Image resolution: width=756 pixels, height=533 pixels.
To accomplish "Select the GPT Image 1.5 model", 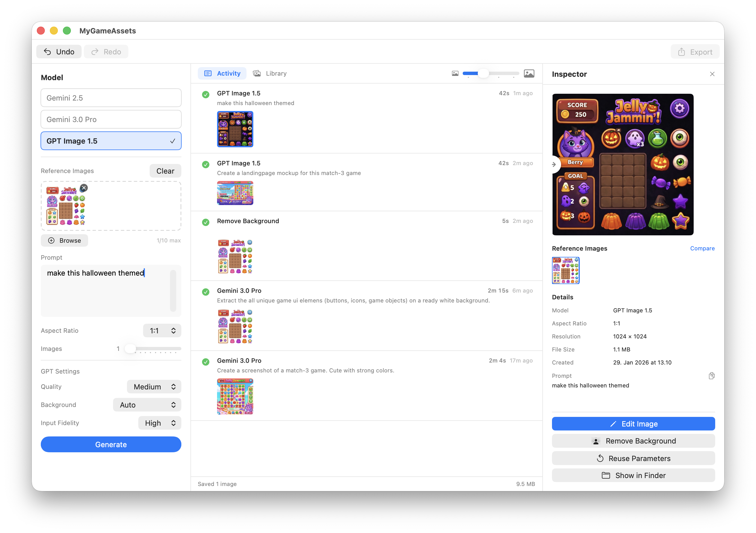I will pos(111,141).
